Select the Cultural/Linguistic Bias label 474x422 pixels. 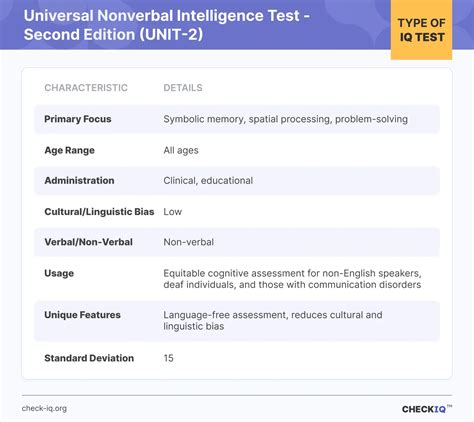tap(99, 212)
